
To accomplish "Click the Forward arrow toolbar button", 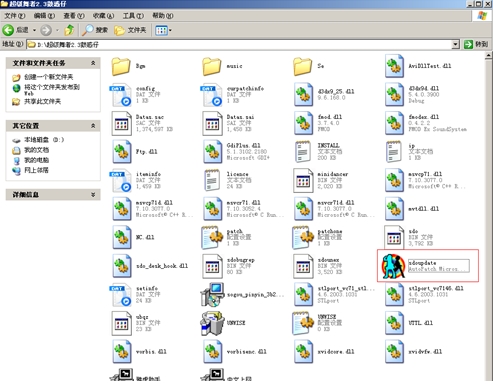I will click(x=46, y=30).
